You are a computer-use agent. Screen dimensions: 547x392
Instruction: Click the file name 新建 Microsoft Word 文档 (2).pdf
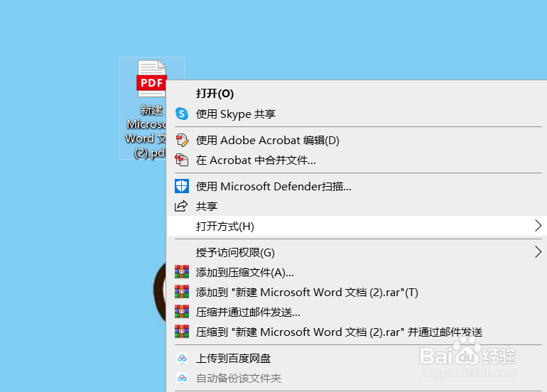click(146, 131)
